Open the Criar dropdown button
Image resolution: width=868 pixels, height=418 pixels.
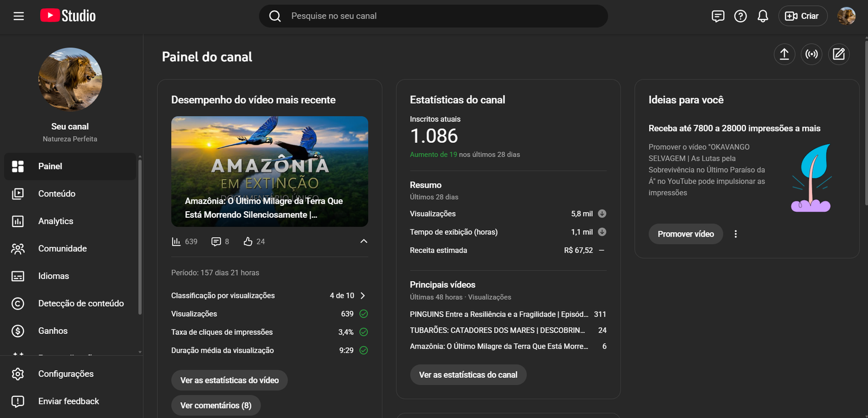[802, 16]
